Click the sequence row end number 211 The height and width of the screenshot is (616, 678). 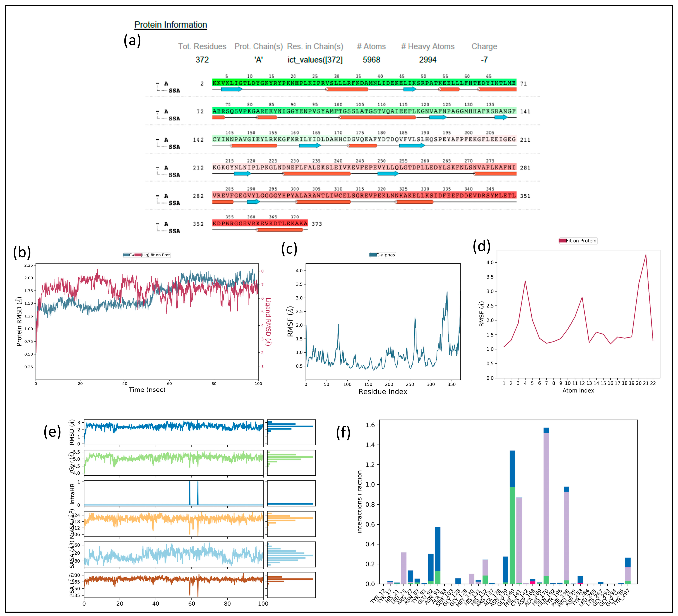(x=525, y=140)
